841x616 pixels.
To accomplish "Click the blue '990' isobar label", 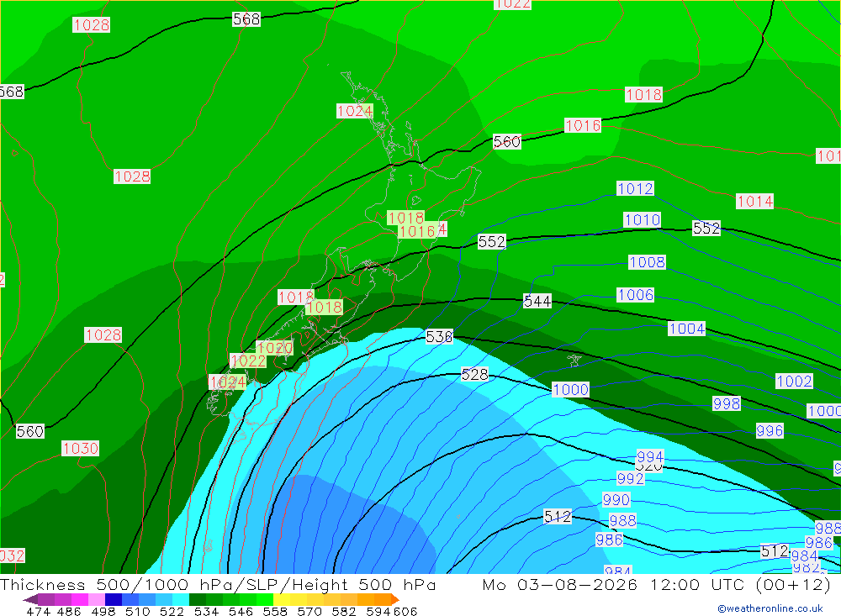I will tap(616, 500).
